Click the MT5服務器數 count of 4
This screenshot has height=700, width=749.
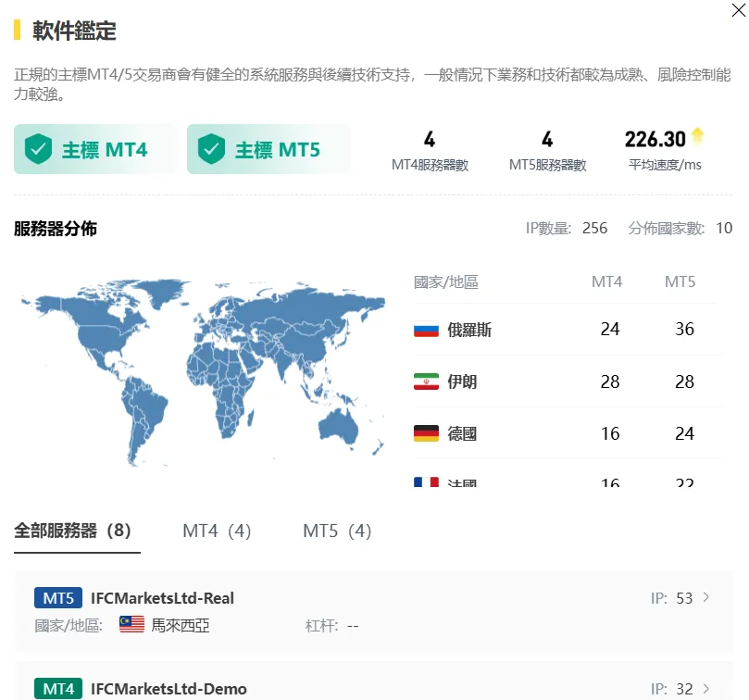[547, 140]
